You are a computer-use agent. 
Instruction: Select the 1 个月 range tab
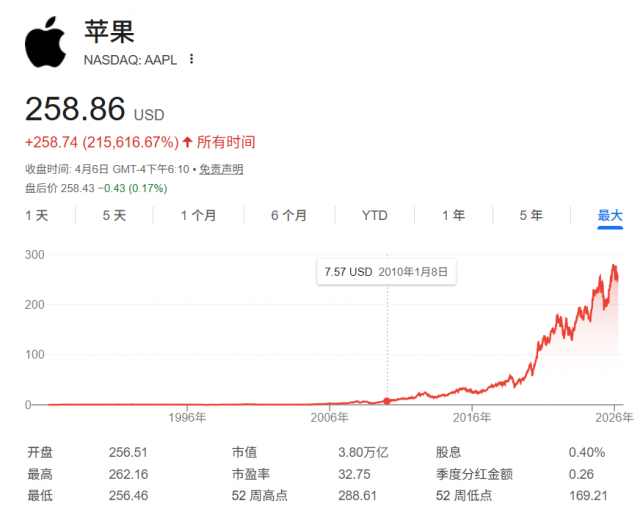click(198, 215)
